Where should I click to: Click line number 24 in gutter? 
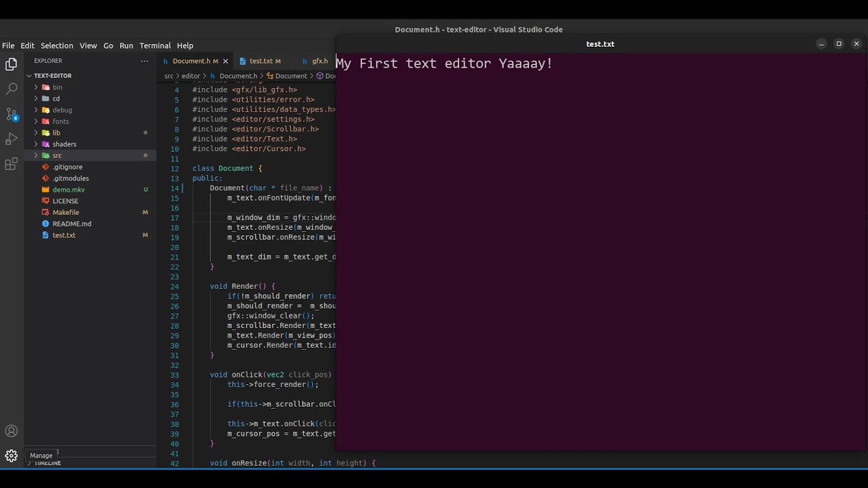coord(175,287)
